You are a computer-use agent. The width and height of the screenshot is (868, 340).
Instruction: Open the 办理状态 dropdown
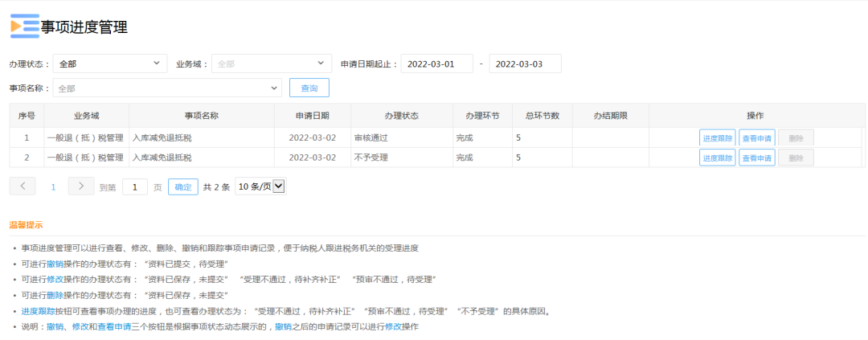(109, 63)
